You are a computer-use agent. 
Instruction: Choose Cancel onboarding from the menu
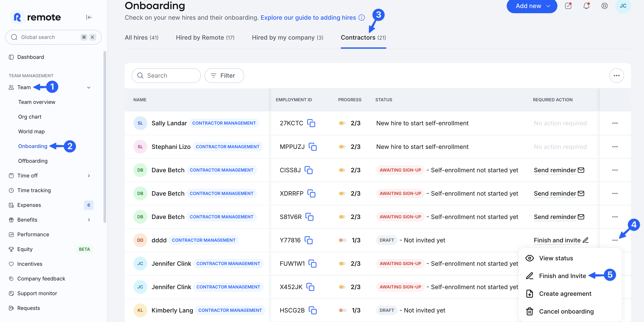[x=570, y=311]
